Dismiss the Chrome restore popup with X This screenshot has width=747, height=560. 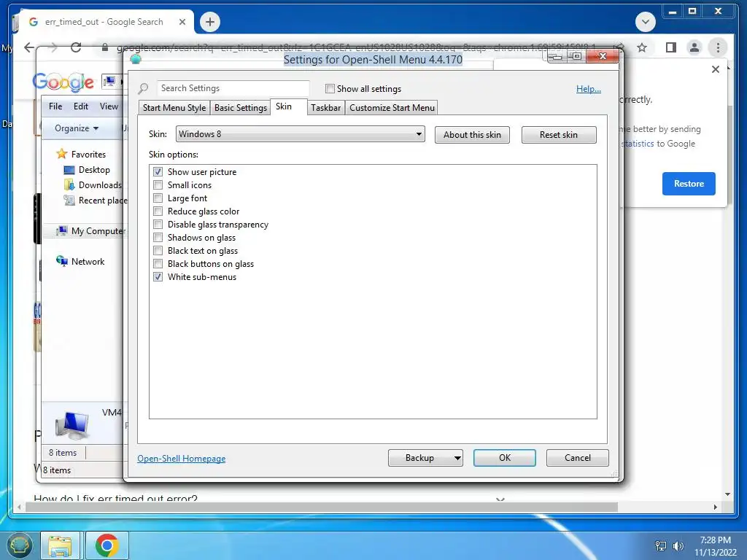coord(715,69)
